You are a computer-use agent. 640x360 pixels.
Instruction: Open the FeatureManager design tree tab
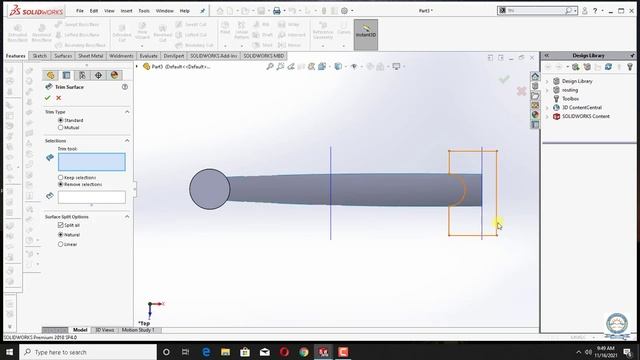pyautogui.click(x=50, y=75)
